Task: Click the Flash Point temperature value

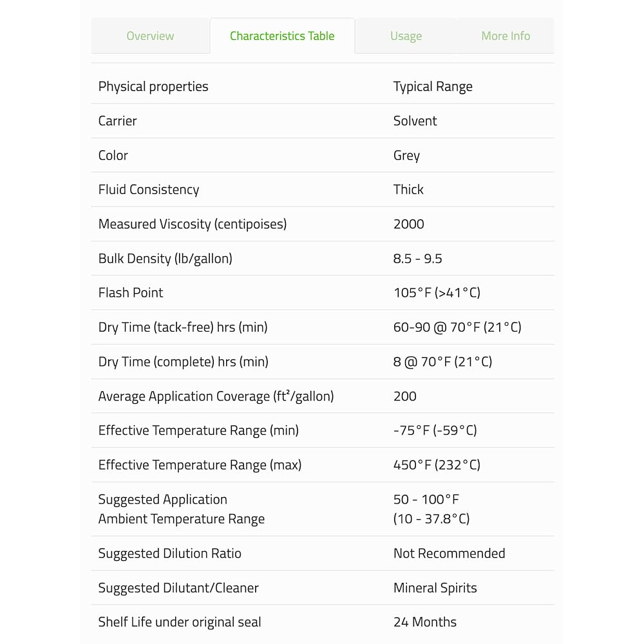Action: (437, 293)
